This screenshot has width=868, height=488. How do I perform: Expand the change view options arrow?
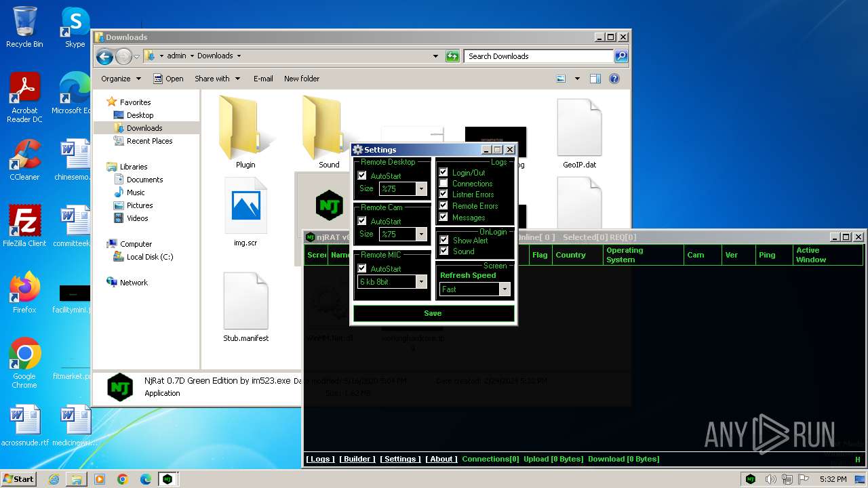(577, 79)
